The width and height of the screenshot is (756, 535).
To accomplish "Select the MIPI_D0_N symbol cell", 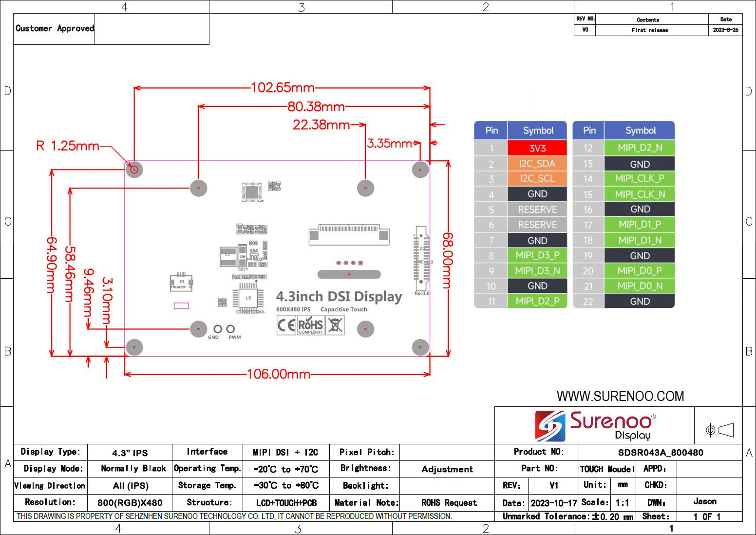I will 639,286.
